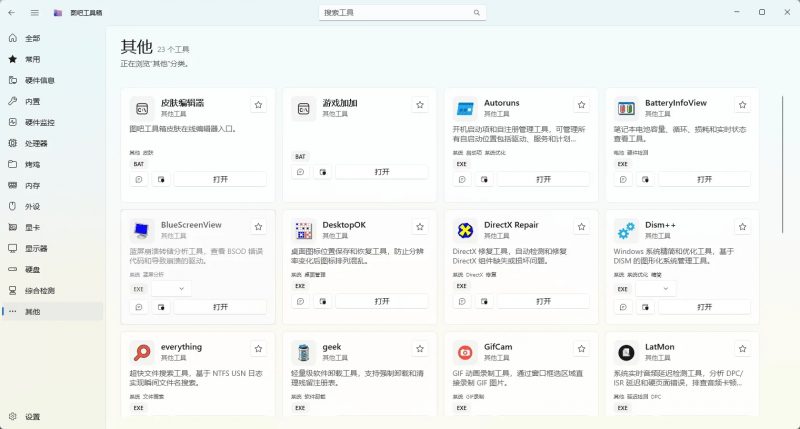
Task: Star the geek uninstaller tool
Action: tap(420, 348)
